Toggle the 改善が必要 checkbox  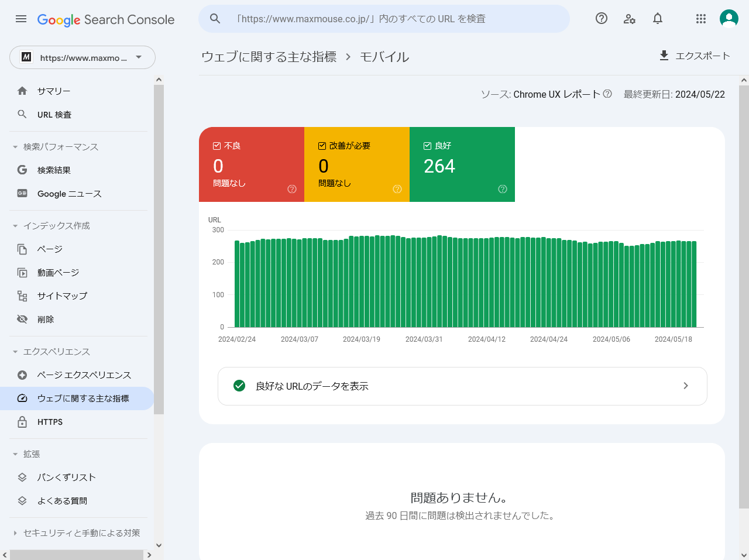click(x=322, y=146)
